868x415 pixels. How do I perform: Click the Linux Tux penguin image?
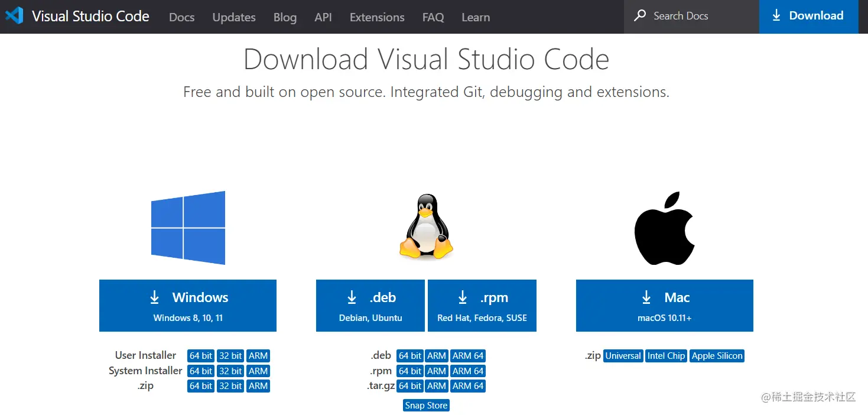(x=426, y=226)
